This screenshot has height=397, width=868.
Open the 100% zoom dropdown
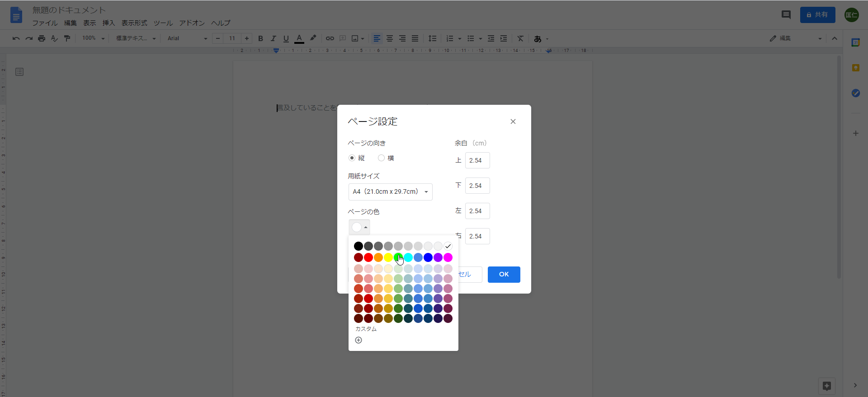(93, 38)
